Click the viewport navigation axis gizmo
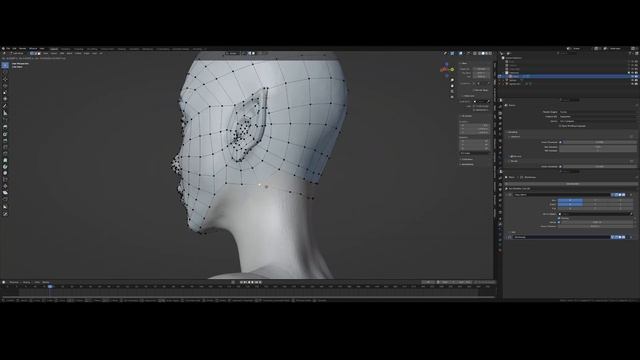The width and height of the screenshot is (640, 360). click(447, 70)
